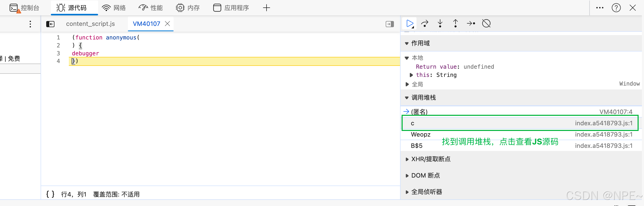Viewport: 644px width, 206px height.
Task: Deactivate all breakpoints icon
Action: click(486, 24)
